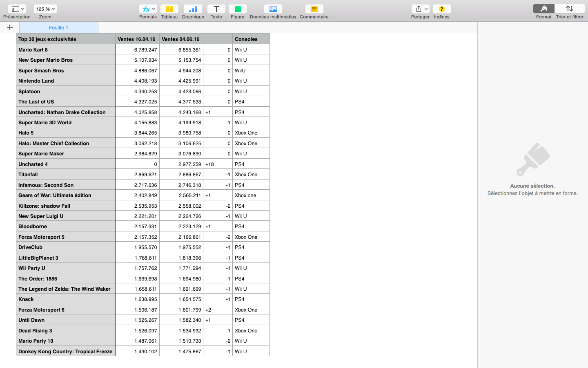Select the Killzone: shadow Fall cell

66,206
